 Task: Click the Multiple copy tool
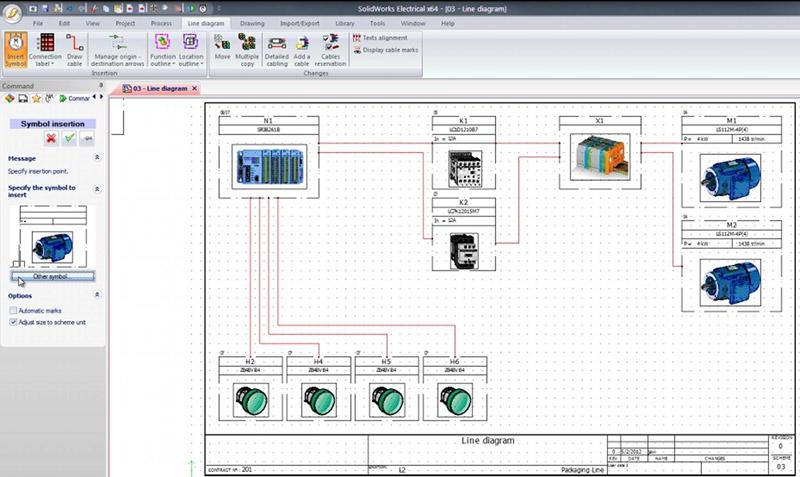(x=247, y=49)
